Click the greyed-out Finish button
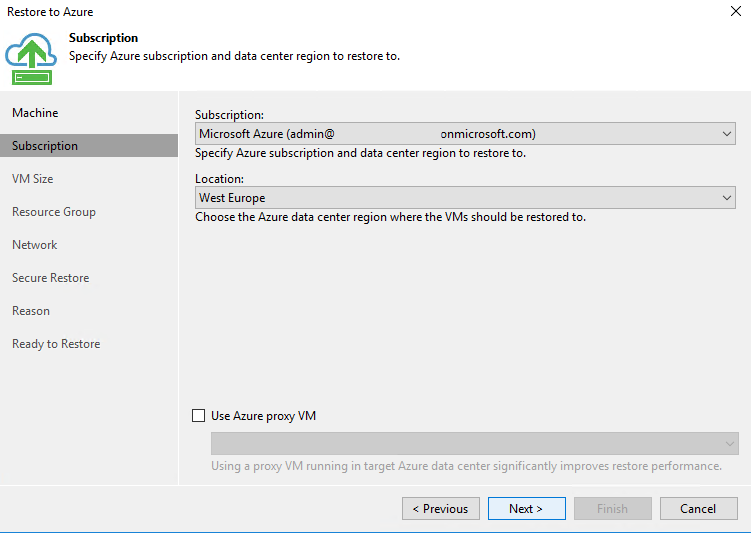751x533 pixels. [613, 509]
